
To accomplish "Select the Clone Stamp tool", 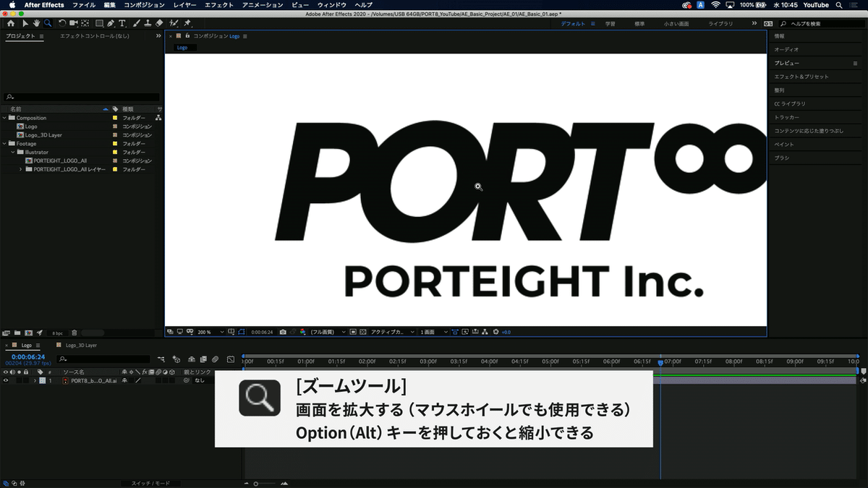I will click(147, 23).
